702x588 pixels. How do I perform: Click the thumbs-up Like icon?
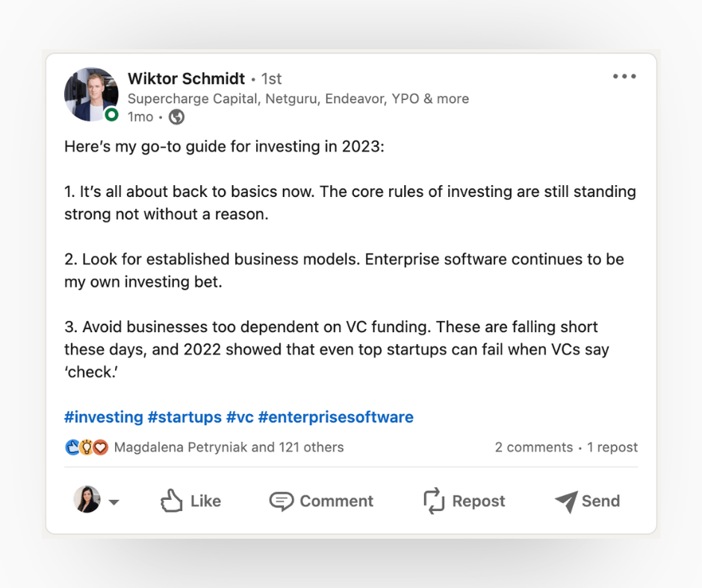tap(172, 501)
